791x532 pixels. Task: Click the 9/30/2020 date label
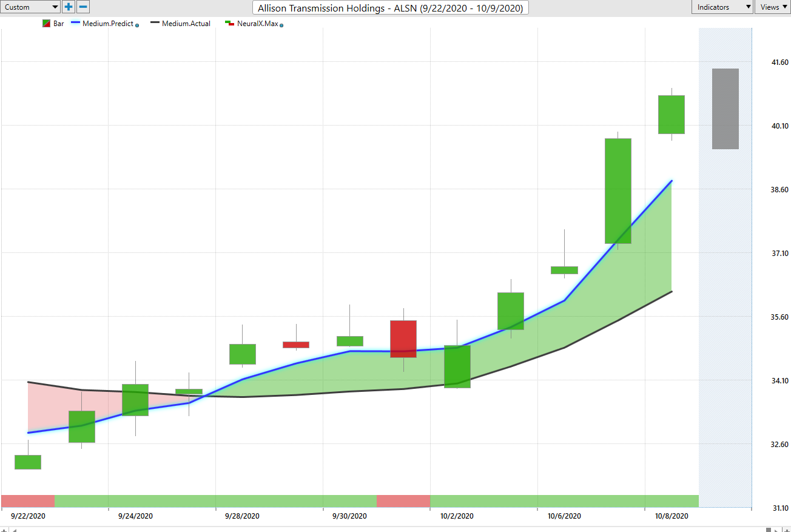point(350,516)
